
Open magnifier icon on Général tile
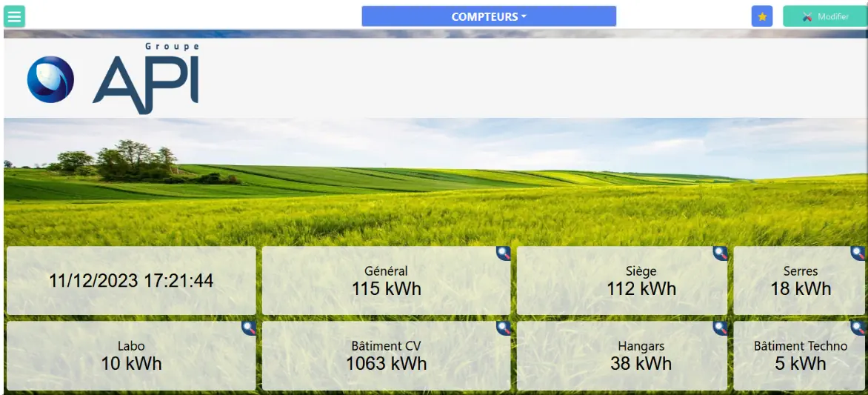click(x=504, y=253)
